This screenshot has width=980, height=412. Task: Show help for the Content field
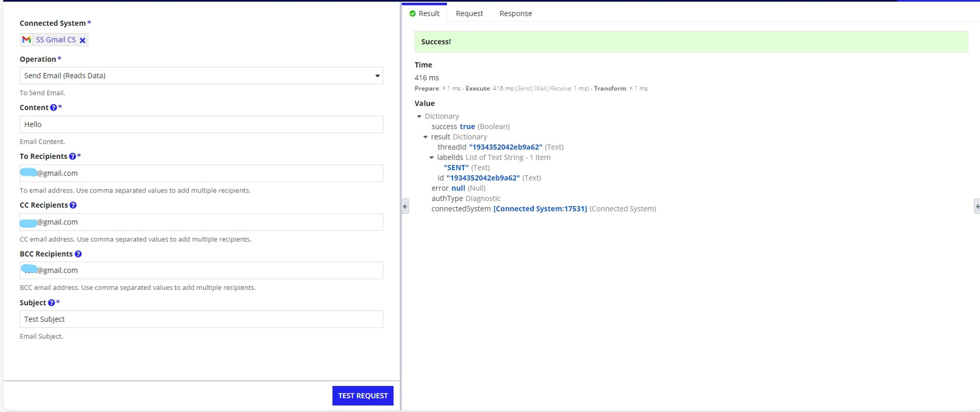(53, 108)
